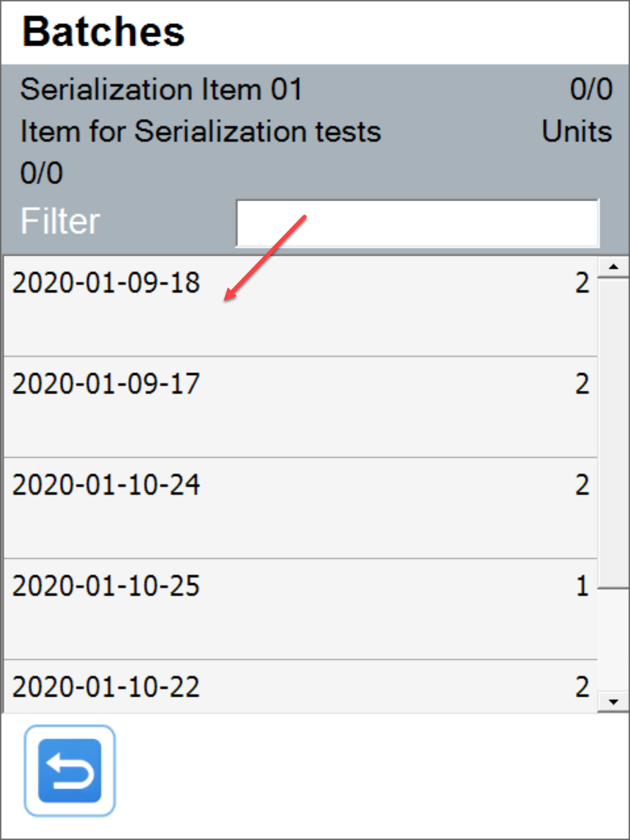630x840 pixels.
Task: Click inside the Filter text field
Action: [417, 223]
